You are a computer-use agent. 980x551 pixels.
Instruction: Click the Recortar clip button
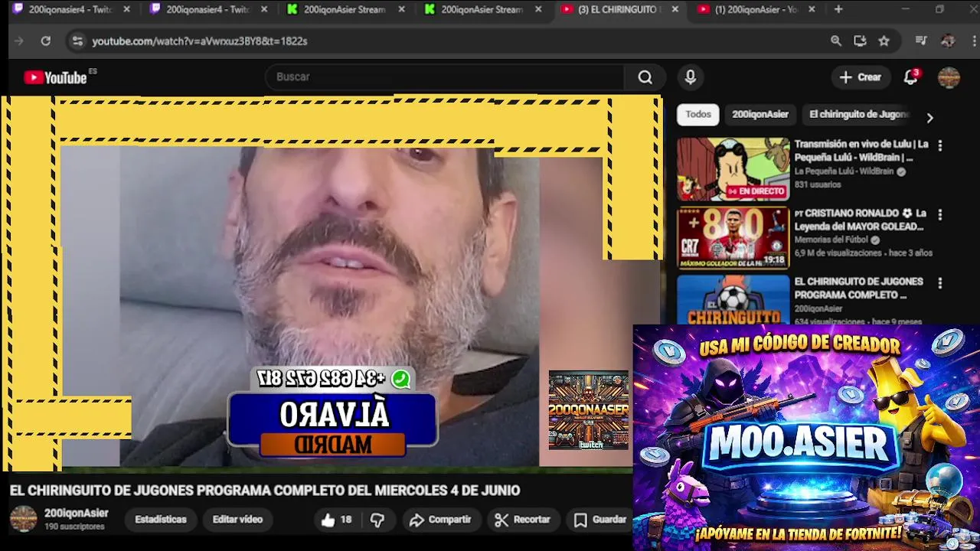point(522,520)
